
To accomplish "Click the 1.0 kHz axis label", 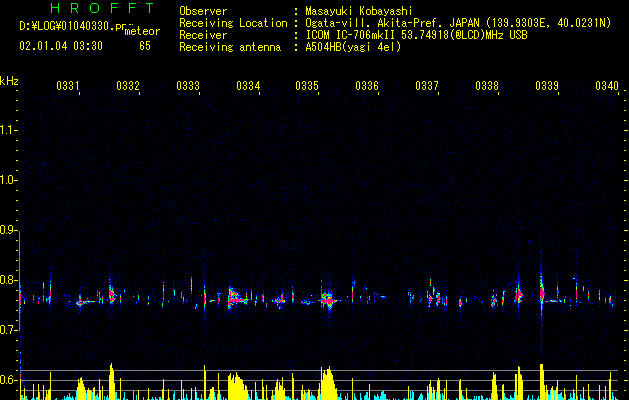I will (7, 181).
